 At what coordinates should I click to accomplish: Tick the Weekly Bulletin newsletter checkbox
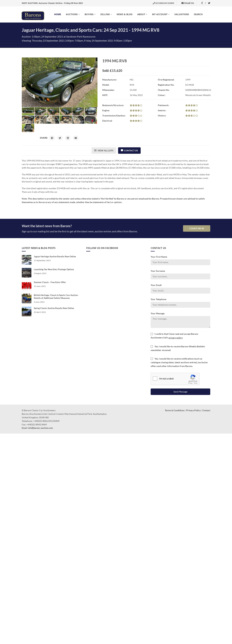pyautogui.click(x=152, y=346)
